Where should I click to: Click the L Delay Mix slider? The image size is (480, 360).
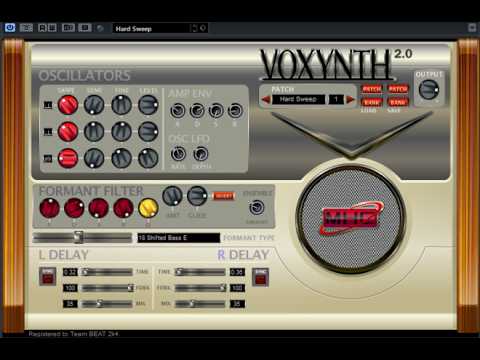point(107,304)
